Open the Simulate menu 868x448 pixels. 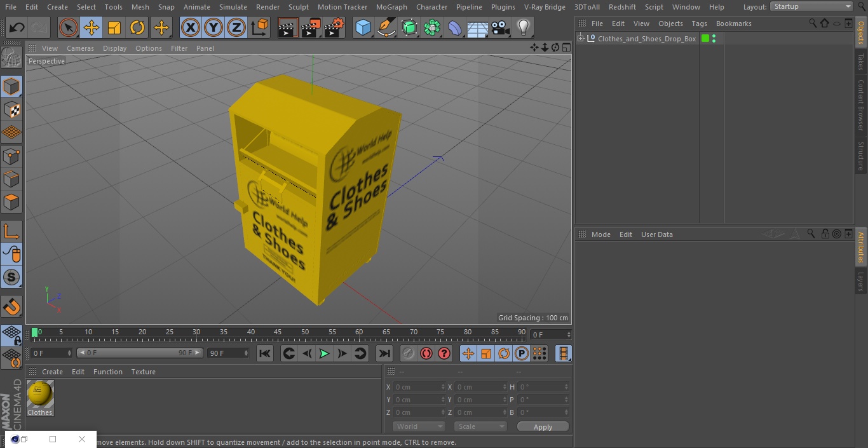(233, 7)
